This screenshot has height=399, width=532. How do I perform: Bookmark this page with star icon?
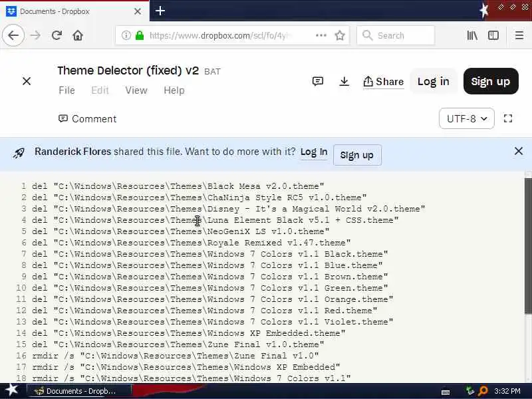coord(340,35)
